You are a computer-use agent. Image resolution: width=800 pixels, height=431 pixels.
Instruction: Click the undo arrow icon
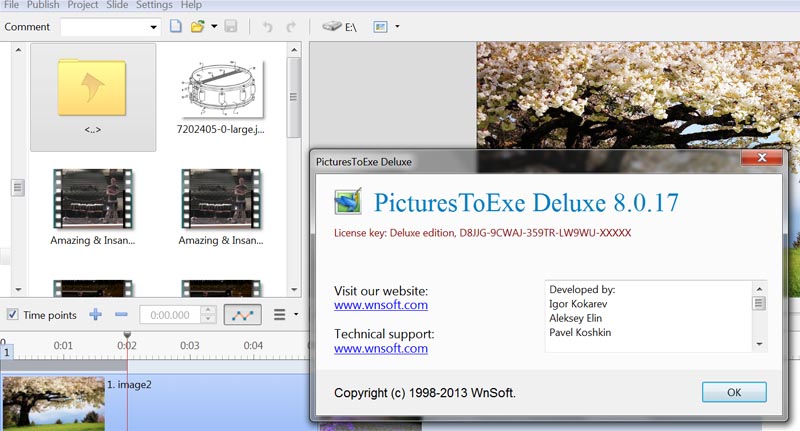pyautogui.click(x=267, y=27)
